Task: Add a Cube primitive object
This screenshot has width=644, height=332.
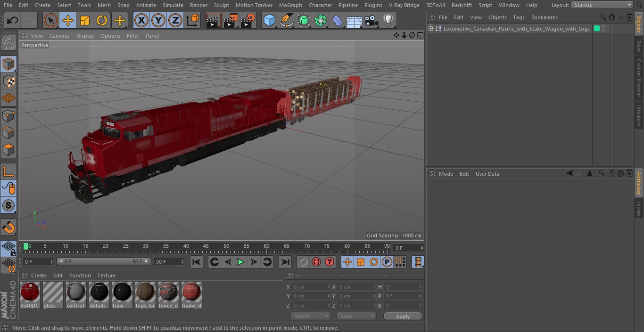Action: 269,20
